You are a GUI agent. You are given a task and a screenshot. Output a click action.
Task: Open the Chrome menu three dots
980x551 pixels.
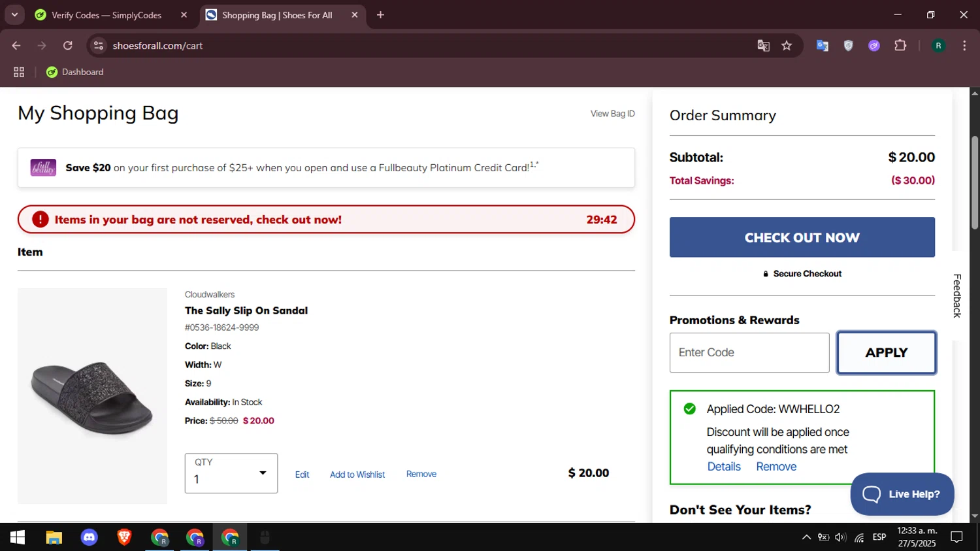[x=964, y=46]
